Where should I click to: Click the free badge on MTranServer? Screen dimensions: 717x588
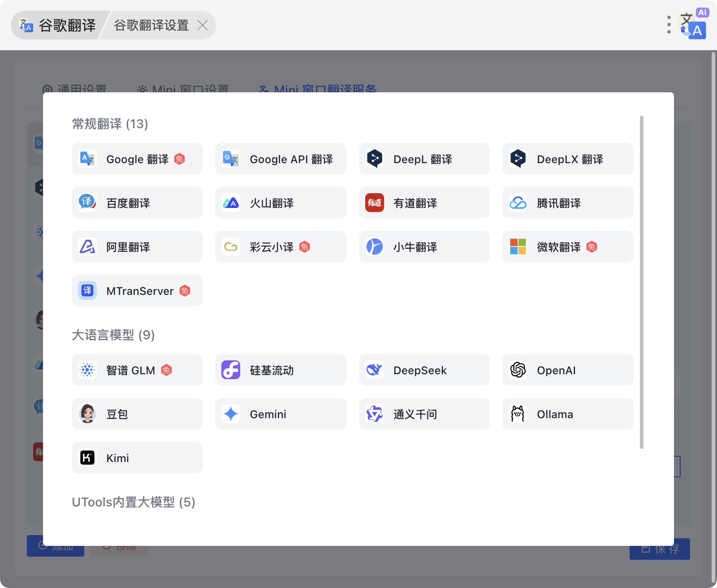(x=185, y=291)
